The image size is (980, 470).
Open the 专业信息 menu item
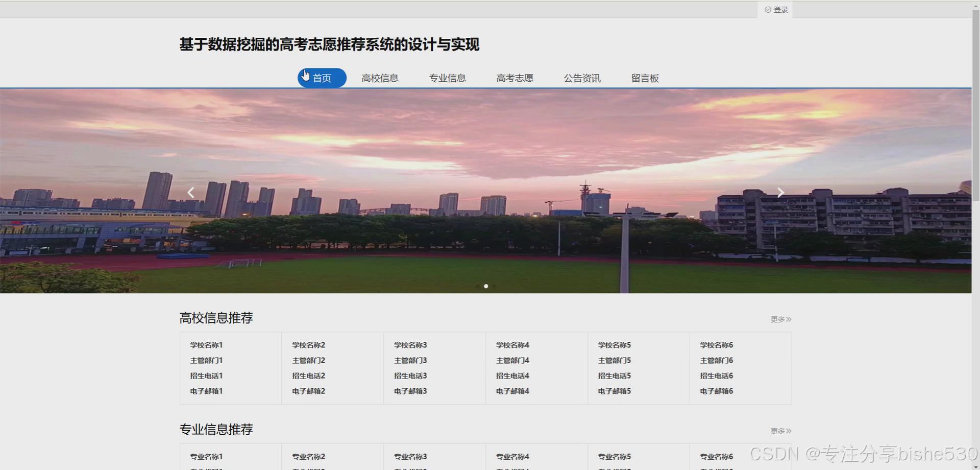(447, 78)
